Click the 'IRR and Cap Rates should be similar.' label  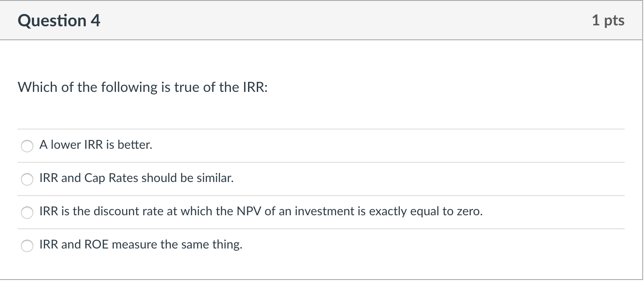[136, 178]
